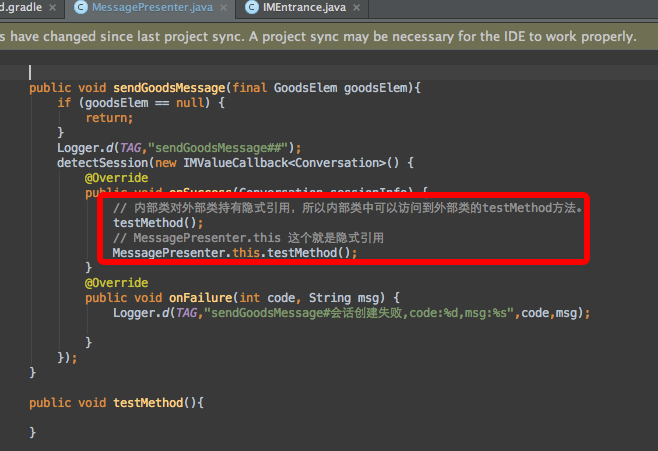This screenshot has height=451, width=658.
Task: Switch to the MessagePresenter.java tab
Action: (150, 8)
